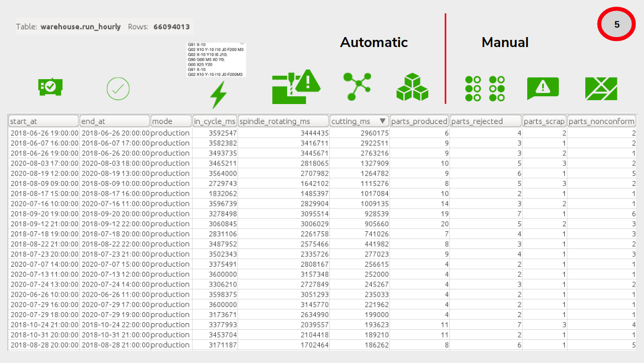Viewport: 644px width, 363px height.
Task: Select spindle_rotating_ms cell 2707982
Action: click(x=283, y=173)
